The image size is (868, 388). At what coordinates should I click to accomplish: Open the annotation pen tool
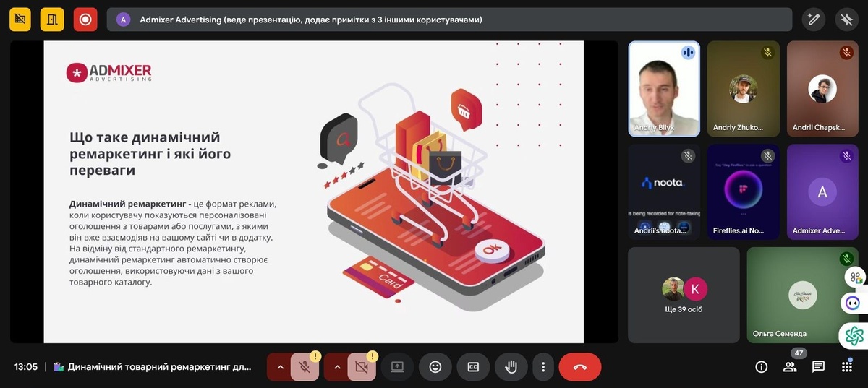coord(814,20)
